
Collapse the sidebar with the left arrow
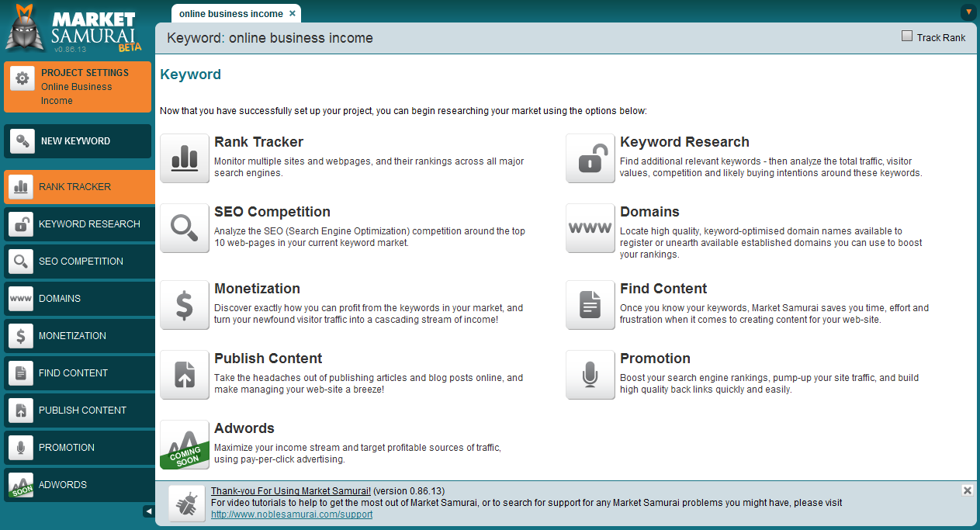point(149,511)
